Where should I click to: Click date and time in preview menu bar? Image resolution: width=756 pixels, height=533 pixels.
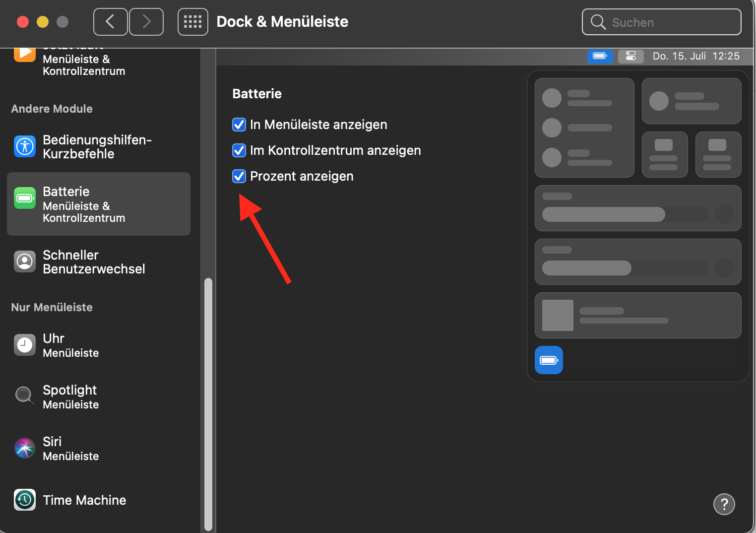[695, 56]
